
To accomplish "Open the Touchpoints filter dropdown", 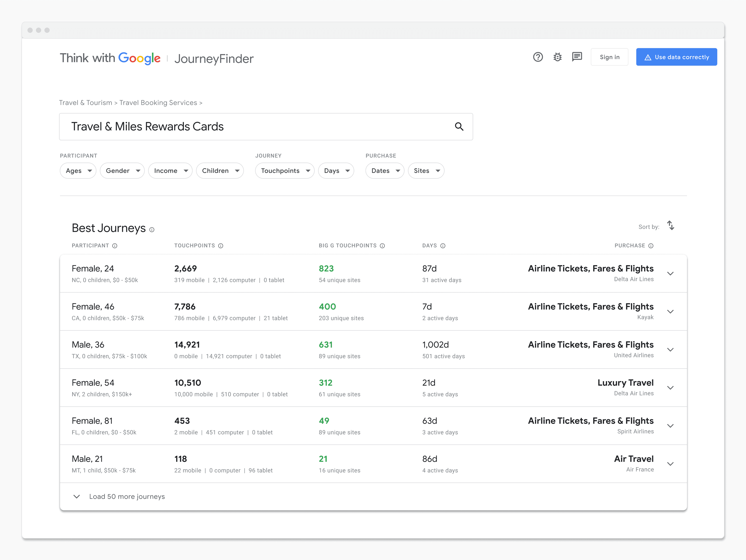I will click(x=285, y=171).
